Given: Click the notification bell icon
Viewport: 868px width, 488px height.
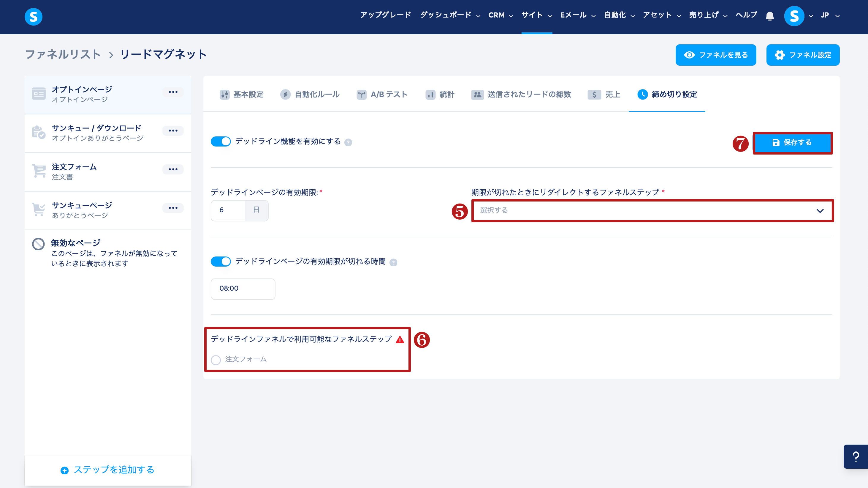Looking at the screenshot, I should tap(770, 16).
